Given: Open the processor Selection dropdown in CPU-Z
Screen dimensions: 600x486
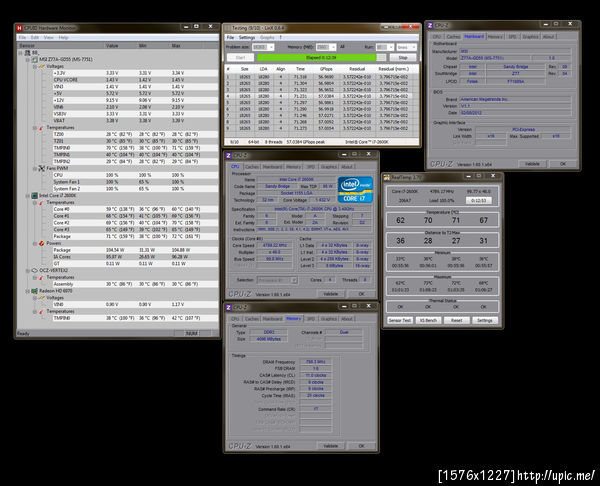Looking at the screenshot, I should (x=294, y=280).
